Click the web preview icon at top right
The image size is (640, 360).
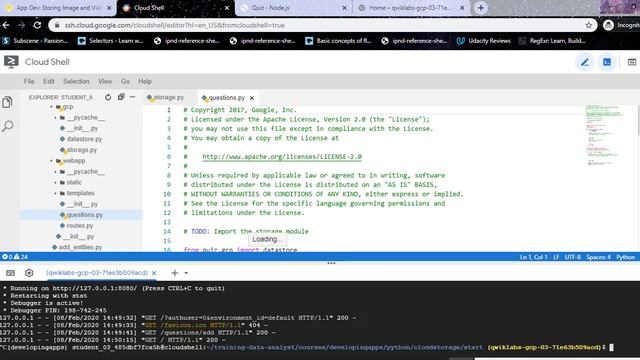click(x=631, y=62)
